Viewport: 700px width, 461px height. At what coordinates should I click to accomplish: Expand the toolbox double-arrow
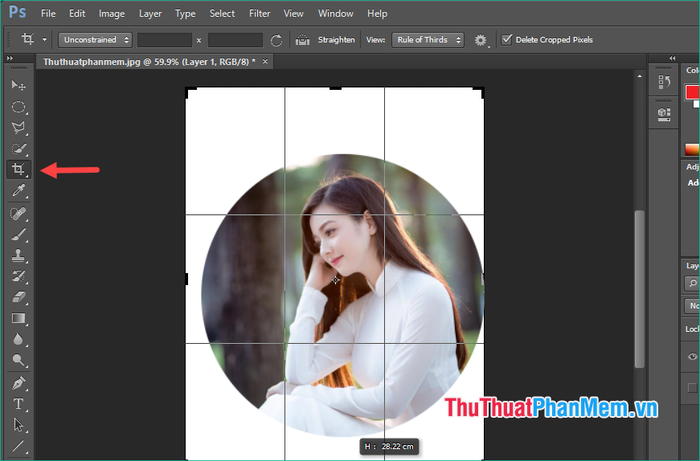click(x=10, y=58)
